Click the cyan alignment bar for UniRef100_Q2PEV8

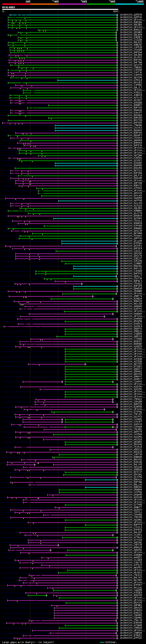[x=64, y=15]
